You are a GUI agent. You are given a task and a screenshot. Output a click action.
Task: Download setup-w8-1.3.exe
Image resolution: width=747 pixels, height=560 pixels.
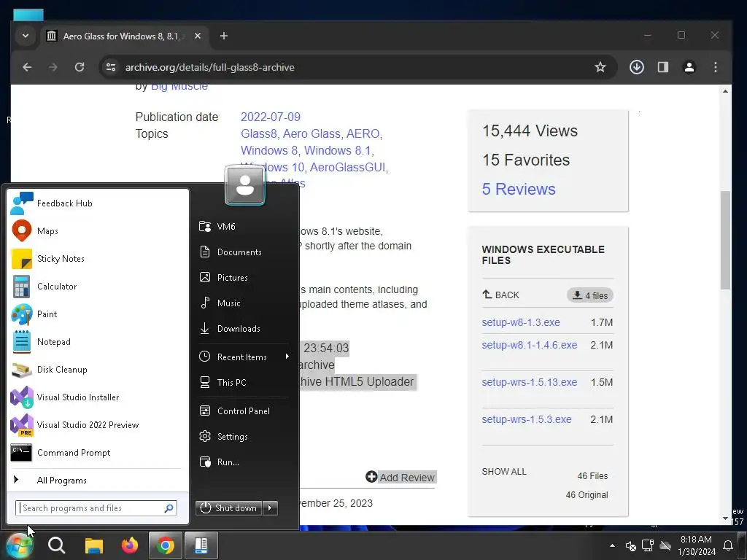coord(521,322)
